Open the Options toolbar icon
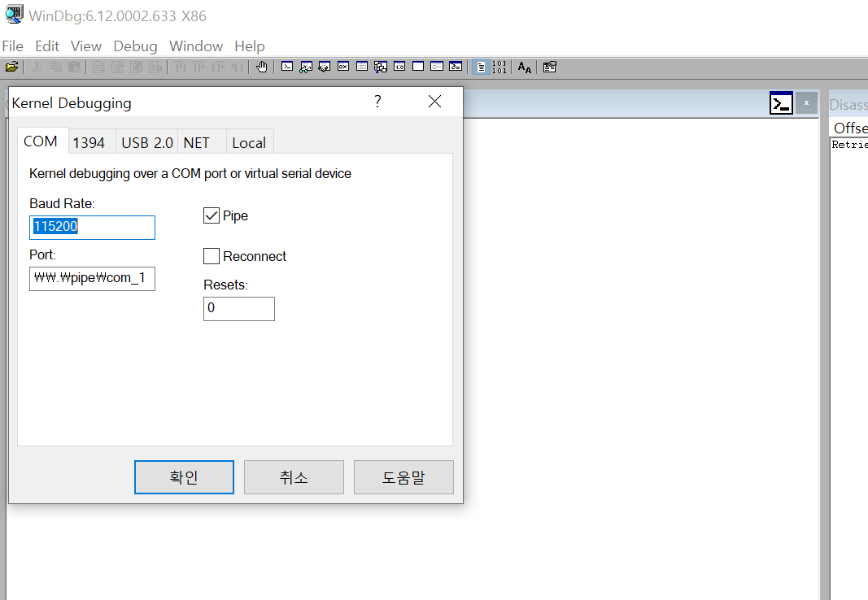Screen dimensions: 868x600 (x=550, y=67)
